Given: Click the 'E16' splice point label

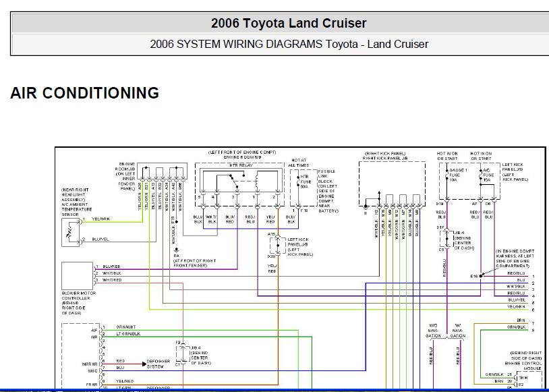Looking at the screenshot, I should pos(473,277).
